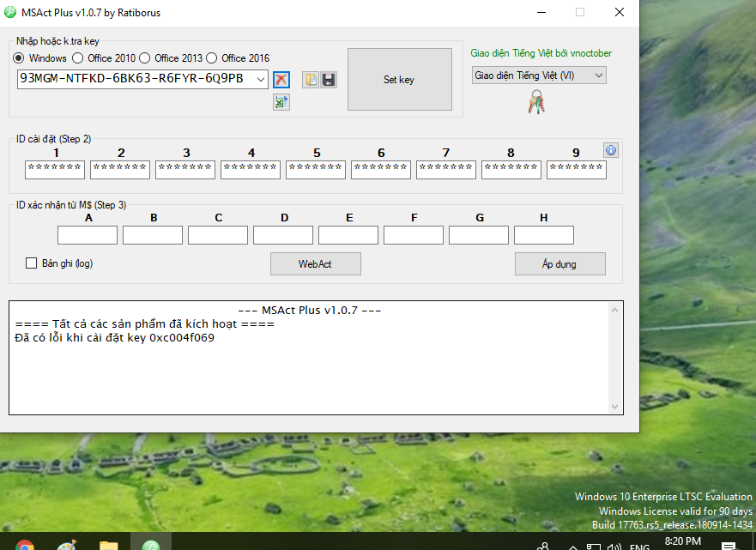Click the blue info icon next to field 9
756x550 pixels.
click(611, 150)
